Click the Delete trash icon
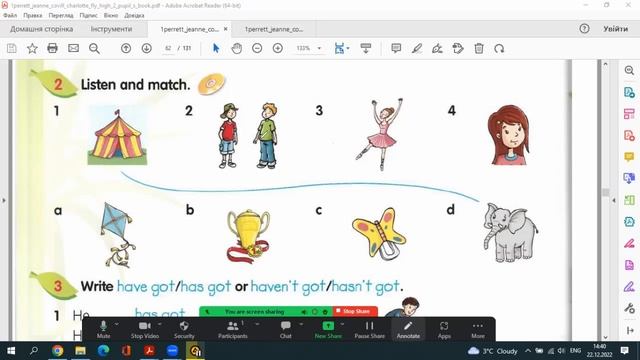 (x=479, y=48)
